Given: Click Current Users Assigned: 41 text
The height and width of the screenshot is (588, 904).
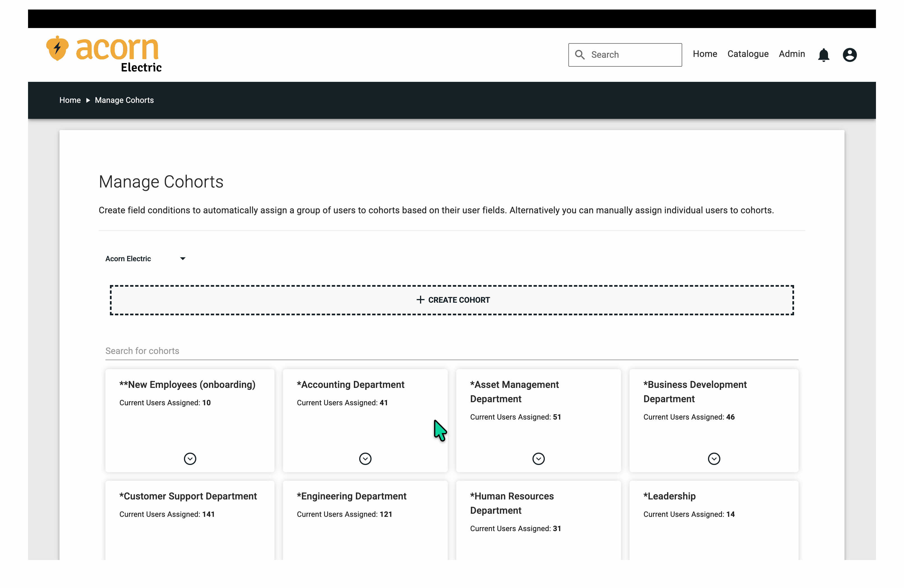Looking at the screenshot, I should click(342, 403).
